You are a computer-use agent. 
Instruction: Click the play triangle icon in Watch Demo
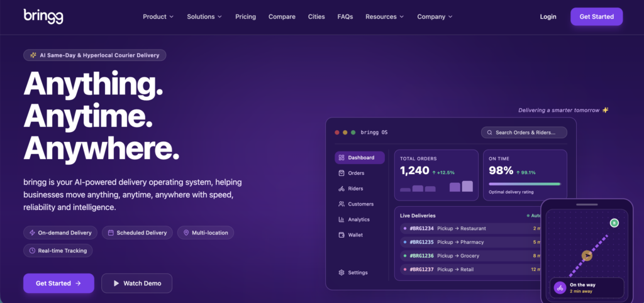click(116, 284)
